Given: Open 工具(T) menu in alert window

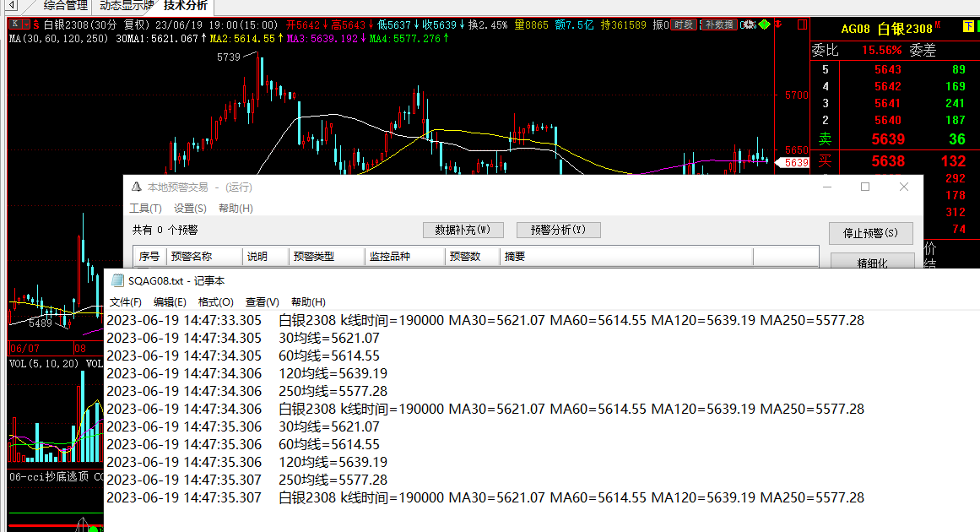Looking at the screenshot, I should tap(145, 209).
